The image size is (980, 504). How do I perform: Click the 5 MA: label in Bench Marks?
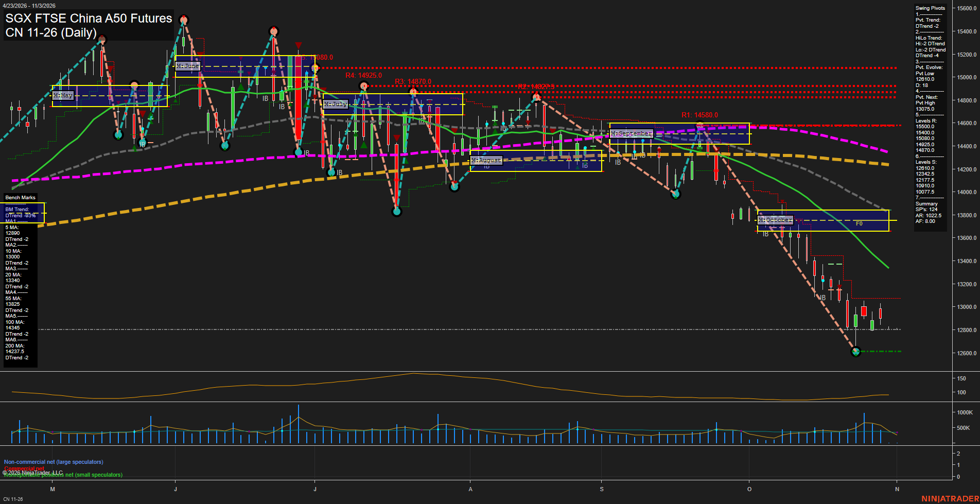tap(12, 228)
